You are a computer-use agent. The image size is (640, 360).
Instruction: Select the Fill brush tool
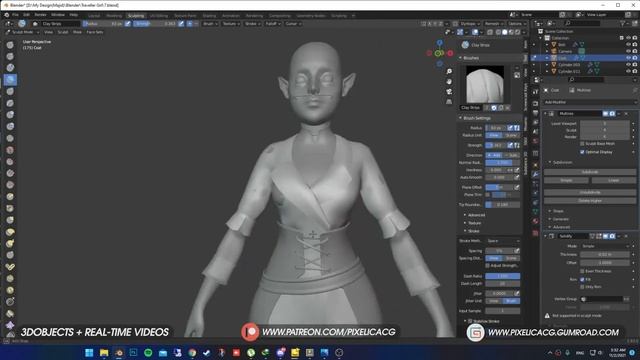coord(10,173)
